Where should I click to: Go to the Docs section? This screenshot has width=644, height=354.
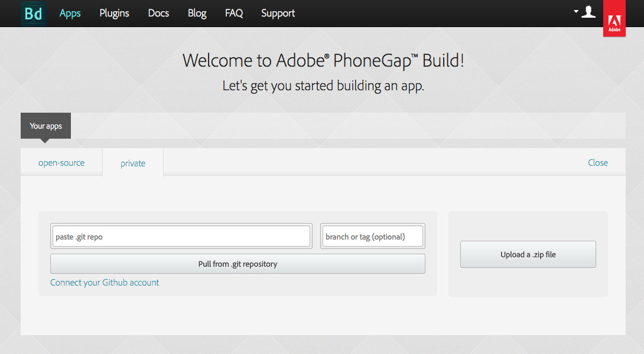click(158, 13)
